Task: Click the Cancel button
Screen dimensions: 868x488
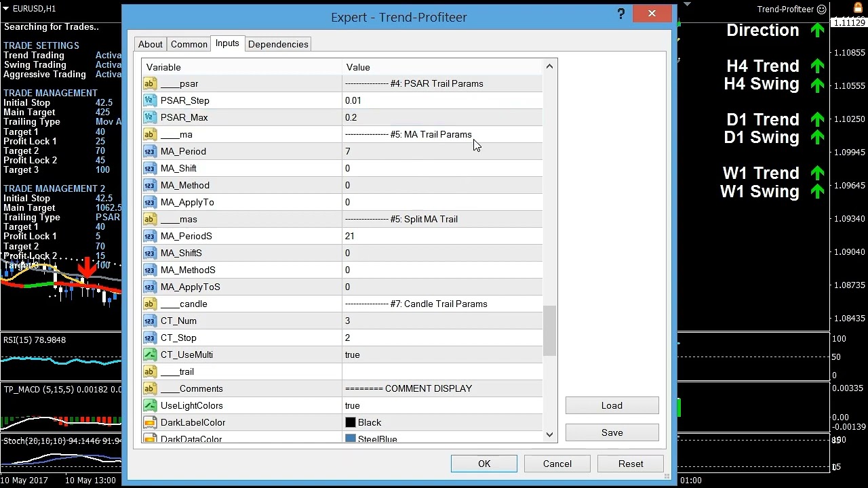Action: (557, 464)
